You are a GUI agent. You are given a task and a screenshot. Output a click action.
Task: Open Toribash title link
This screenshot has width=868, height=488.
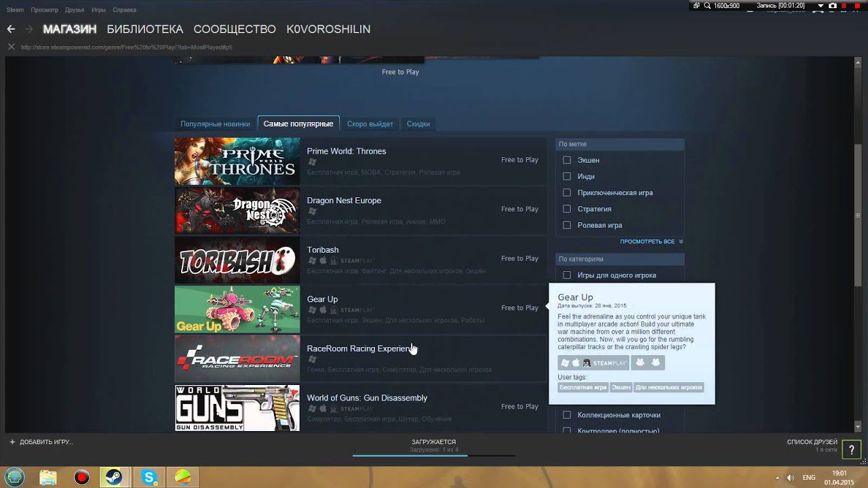pyautogui.click(x=323, y=250)
